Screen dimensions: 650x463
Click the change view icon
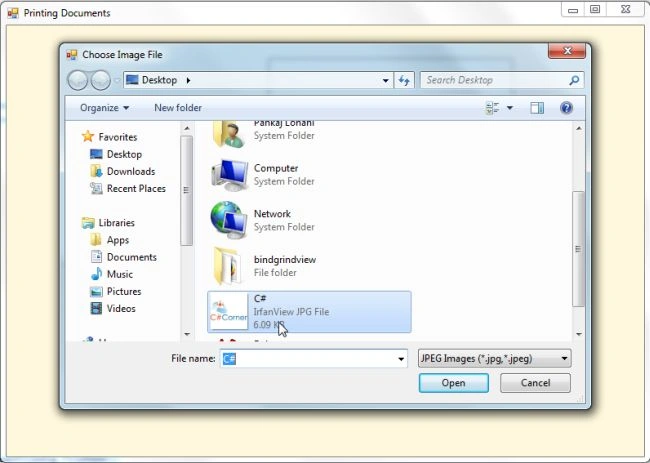[x=492, y=108]
